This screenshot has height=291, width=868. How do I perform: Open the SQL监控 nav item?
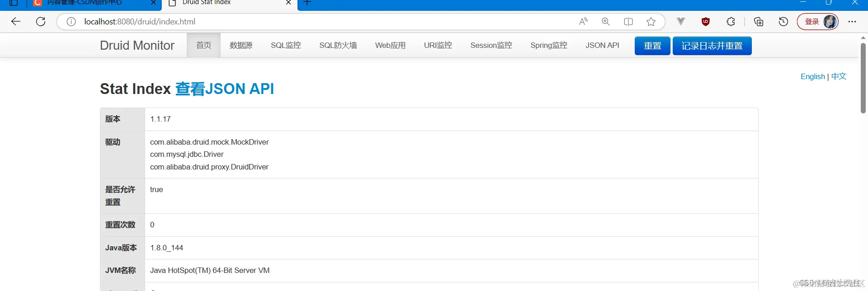286,45
